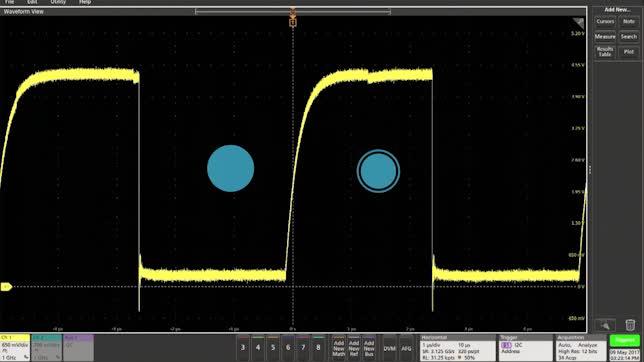
Task: Open the waveform zoom magnifier icon
Action: click(605, 325)
